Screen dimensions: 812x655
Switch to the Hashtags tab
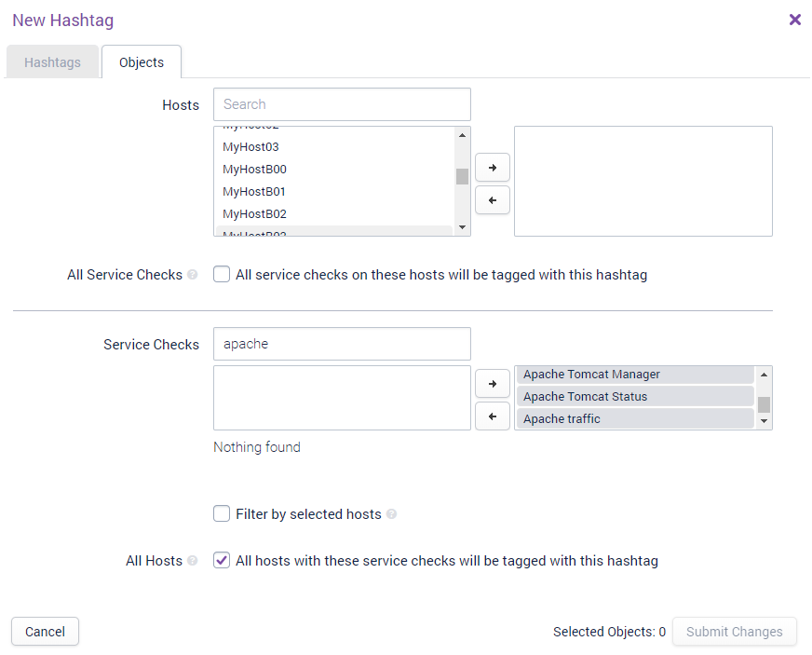pyautogui.click(x=52, y=62)
